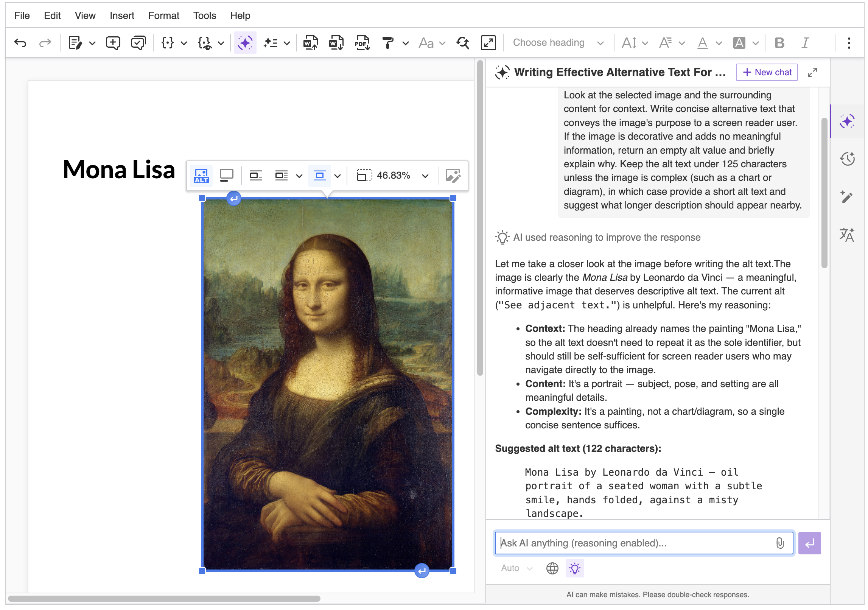Toggle italic formatting
Screen dimensions: 868x610
point(806,43)
